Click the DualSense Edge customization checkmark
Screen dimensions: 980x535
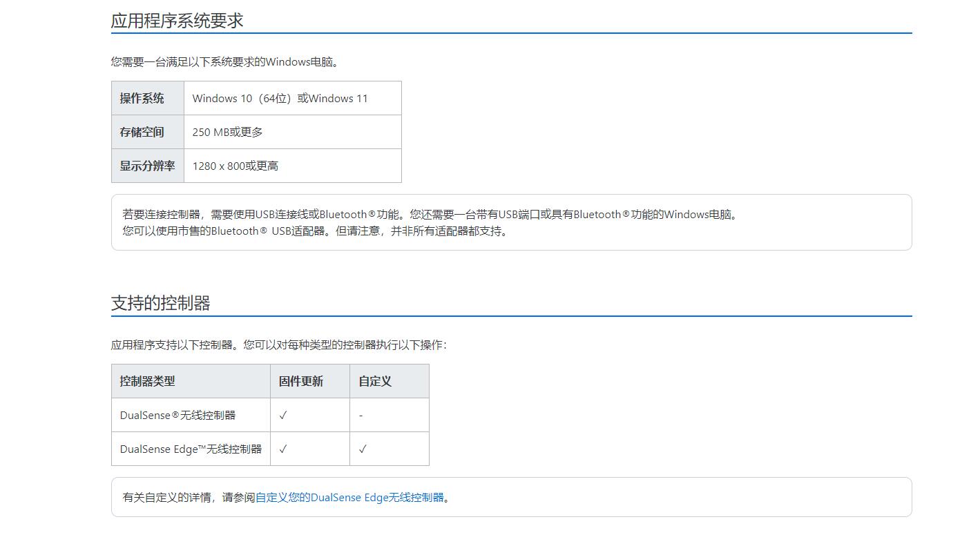363,449
